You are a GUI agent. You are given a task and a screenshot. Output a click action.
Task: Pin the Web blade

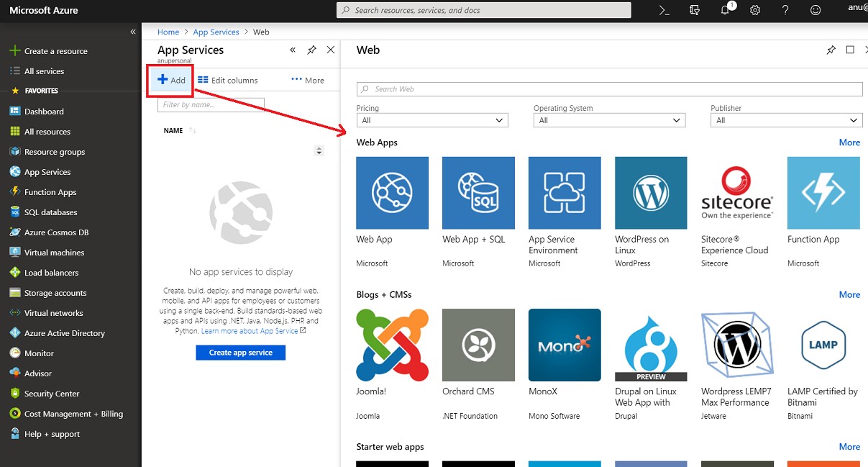tap(831, 50)
